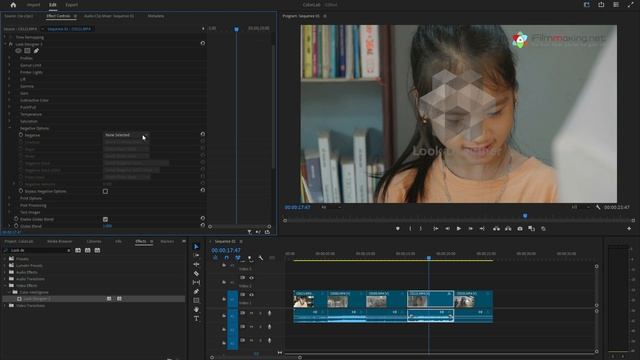Screen dimensions: 640x360
Task: Create ellipse mask under Look Designer effect
Action: point(18,51)
